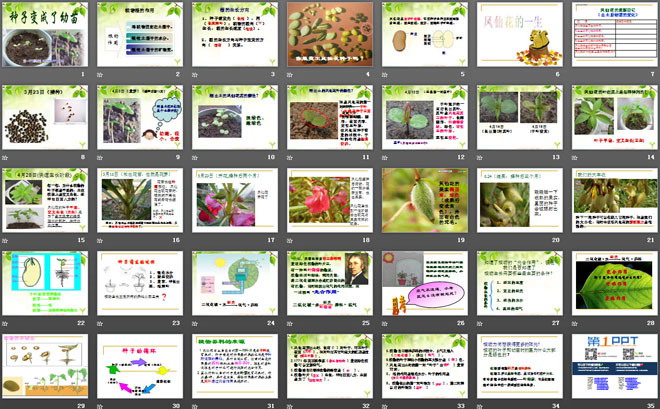The width and height of the screenshot is (660, 409).
Task: Select slide 14 thumbnail with two leafy plants
Action: [615, 117]
